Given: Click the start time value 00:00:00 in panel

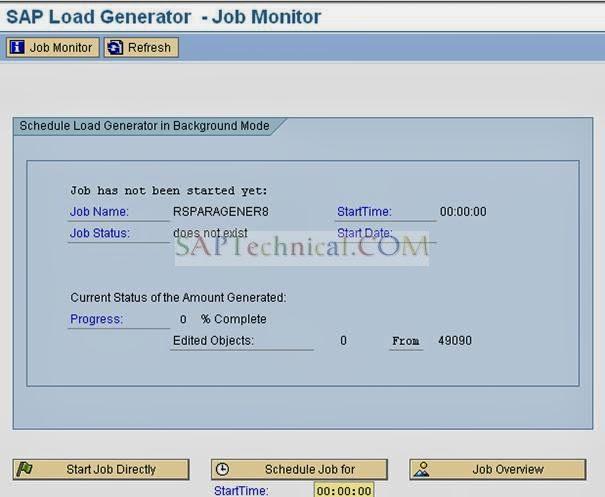Looking at the screenshot, I should pos(463,211).
